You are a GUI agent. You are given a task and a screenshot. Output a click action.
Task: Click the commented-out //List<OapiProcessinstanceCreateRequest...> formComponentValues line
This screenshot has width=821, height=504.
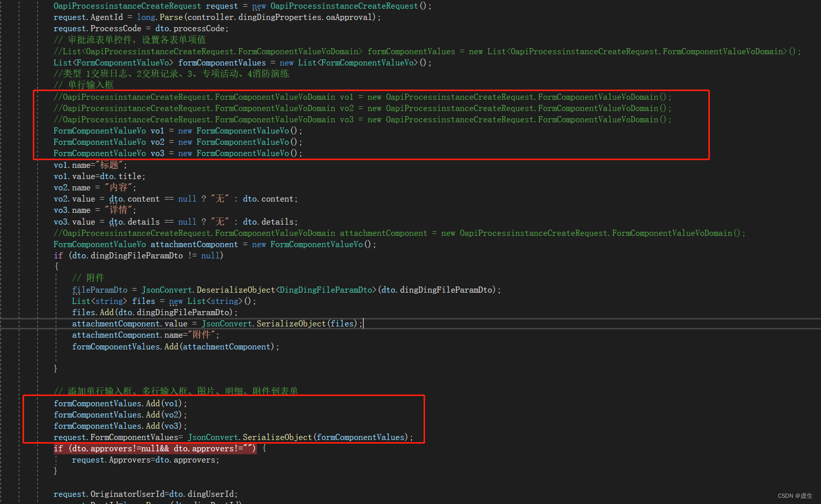point(427,51)
